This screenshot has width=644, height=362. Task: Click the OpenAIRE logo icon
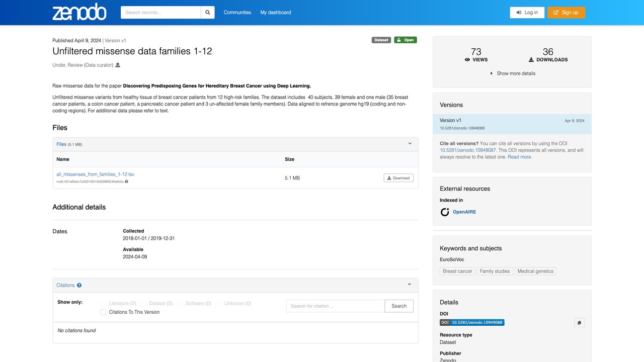tap(445, 212)
